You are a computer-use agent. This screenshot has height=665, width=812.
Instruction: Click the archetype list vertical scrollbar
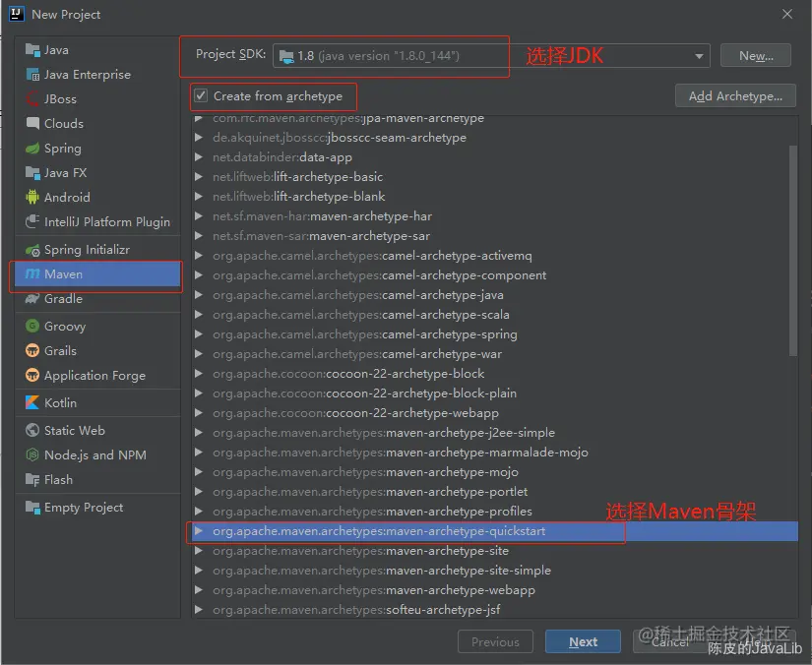click(793, 251)
